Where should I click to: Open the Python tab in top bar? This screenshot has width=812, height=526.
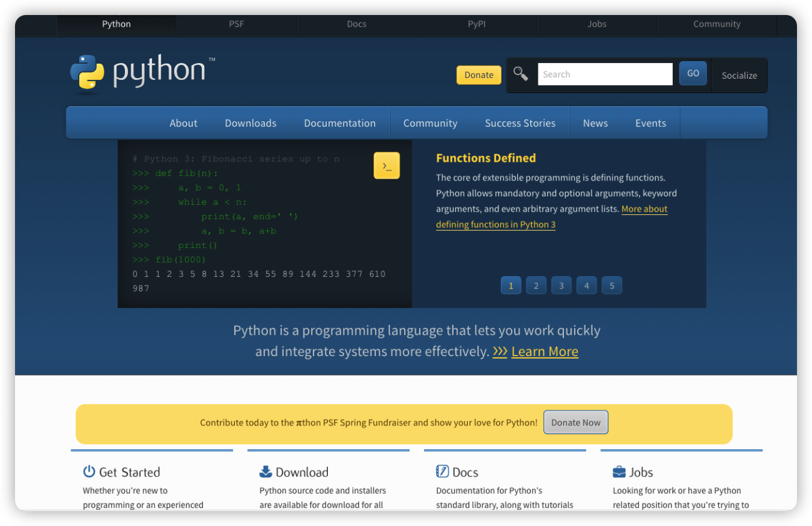[x=117, y=24]
